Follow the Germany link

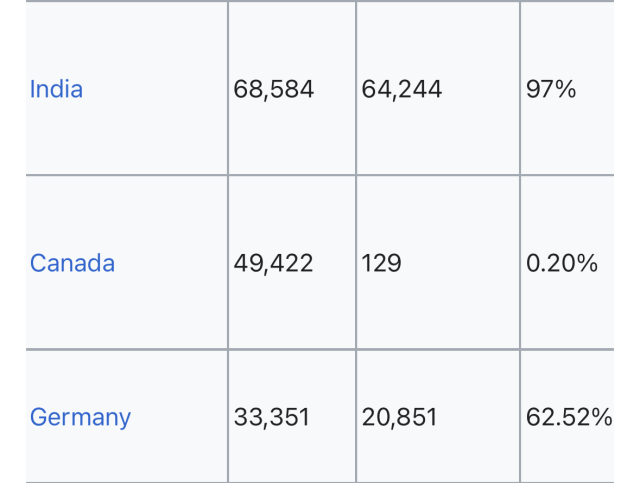(x=80, y=417)
